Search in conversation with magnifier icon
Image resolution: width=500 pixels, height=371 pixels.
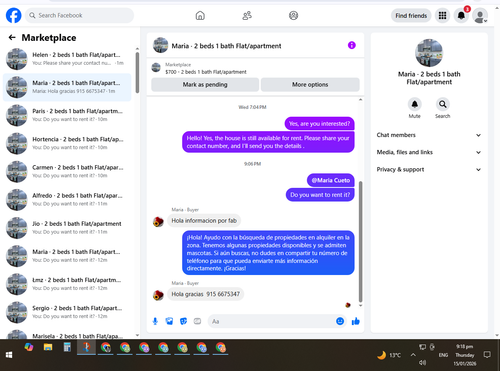pyautogui.click(x=442, y=104)
